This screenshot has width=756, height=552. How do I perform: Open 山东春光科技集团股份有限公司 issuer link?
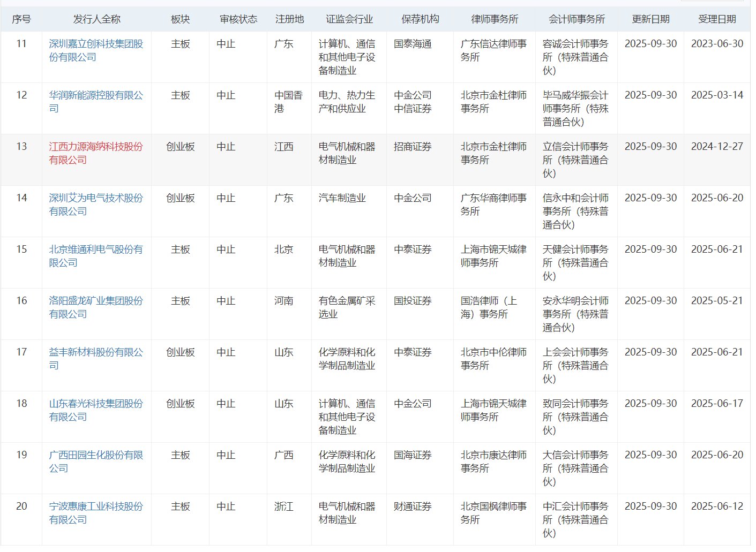tap(96, 410)
